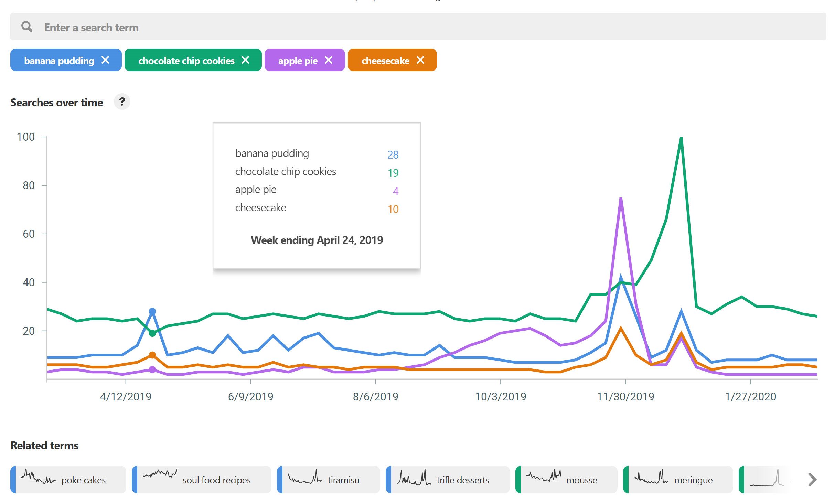This screenshot has width=835, height=504.
Task: Remove the apple pie tag
Action: coord(329,60)
